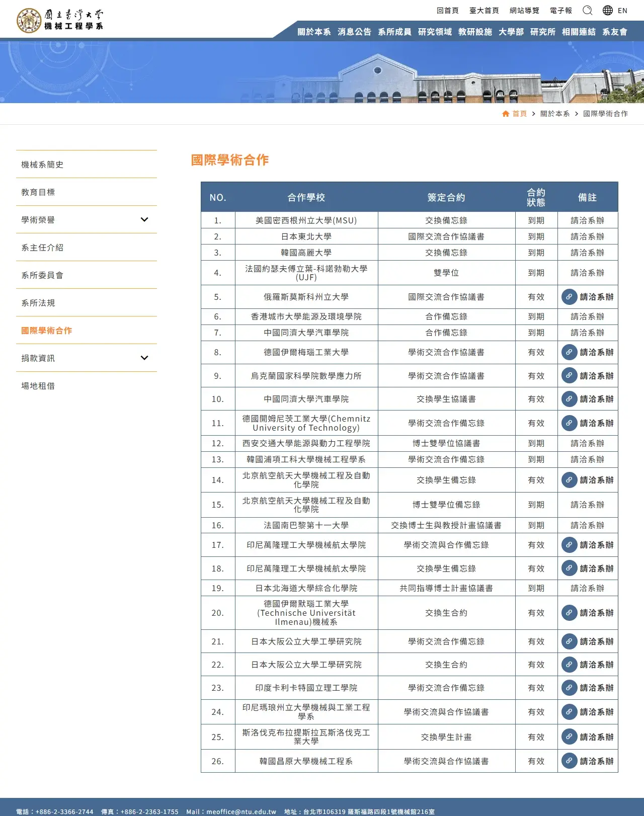644x816 pixels.
Task: Click 請洽系辦 link in row 5
Action: (x=597, y=297)
